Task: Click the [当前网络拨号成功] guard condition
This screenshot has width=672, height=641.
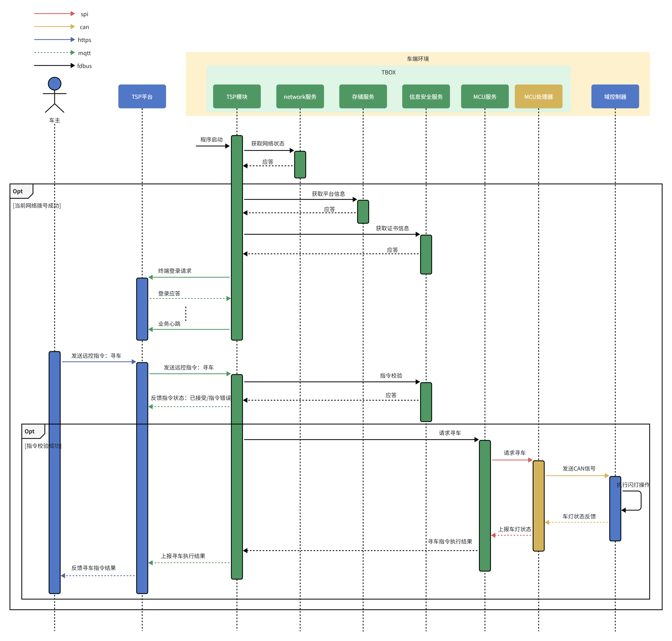Action: [37, 205]
